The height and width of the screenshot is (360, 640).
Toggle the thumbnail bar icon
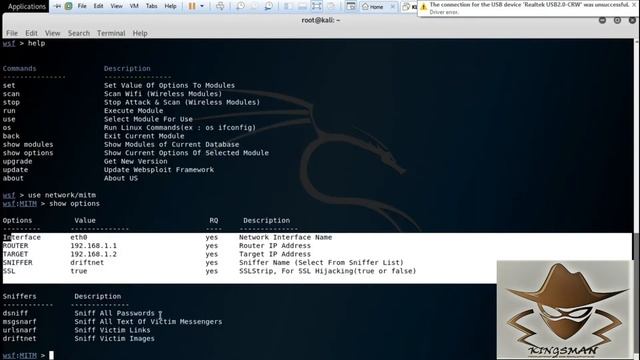pyautogui.click(x=302, y=6)
